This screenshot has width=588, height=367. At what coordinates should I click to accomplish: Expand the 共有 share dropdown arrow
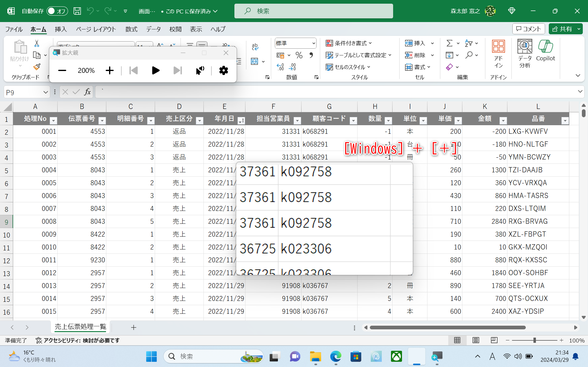[579, 29]
